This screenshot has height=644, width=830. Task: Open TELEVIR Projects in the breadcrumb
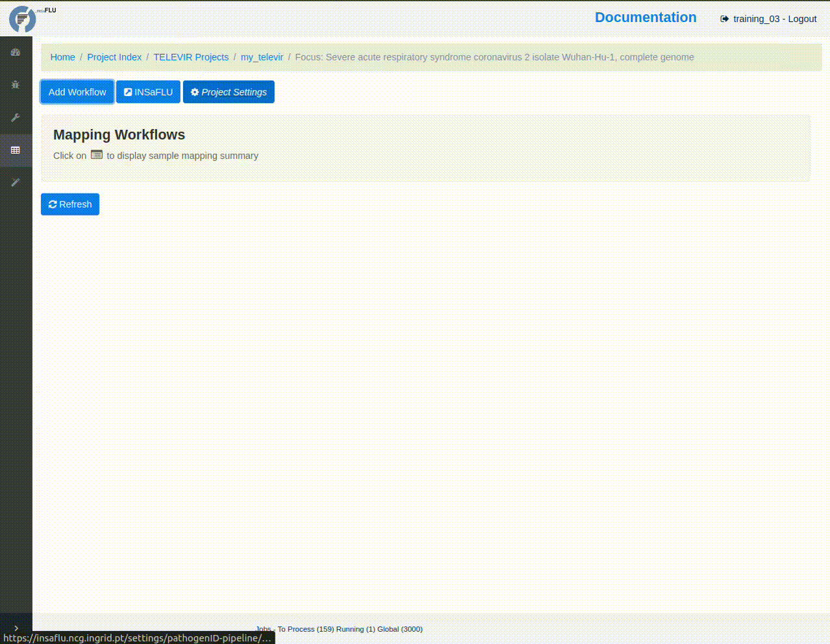[191, 57]
